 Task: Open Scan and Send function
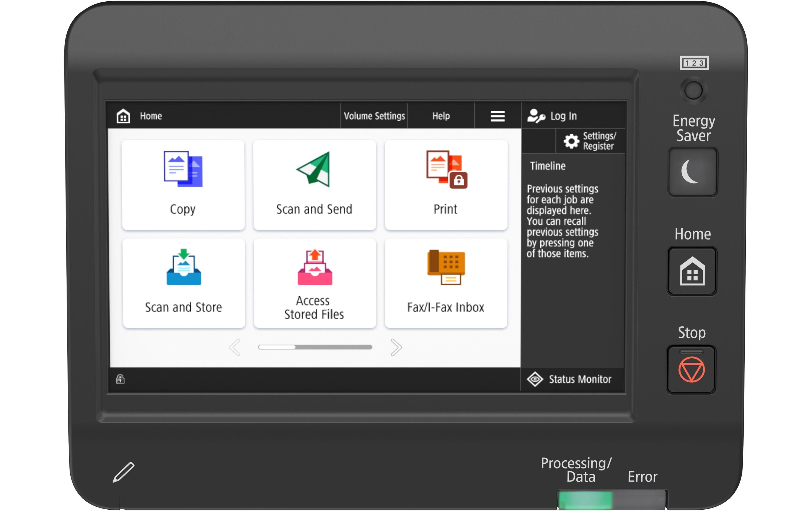coord(314,185)
